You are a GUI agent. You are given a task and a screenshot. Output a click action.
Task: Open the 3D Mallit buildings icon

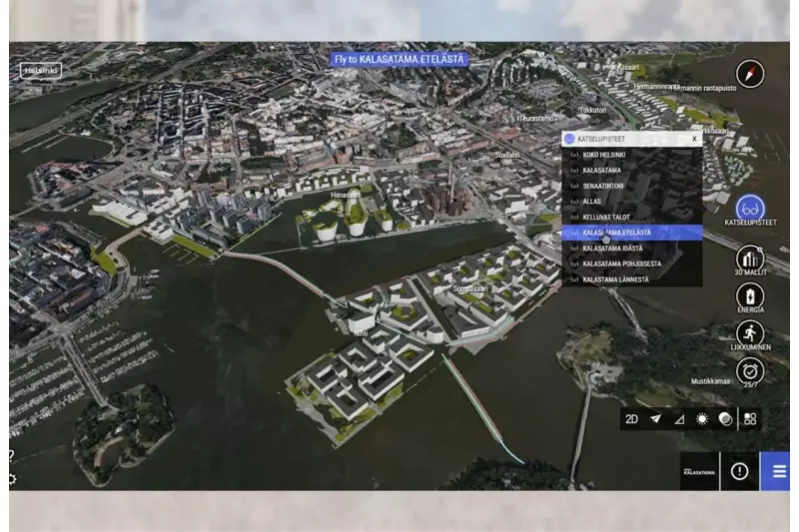pyautogui.click(x=750, y=259)
